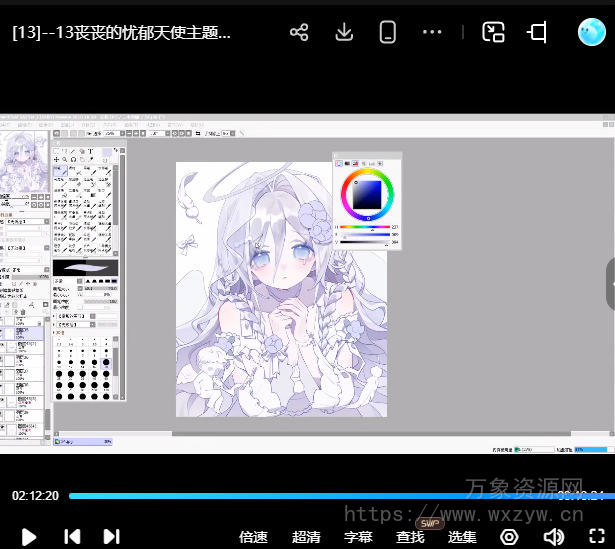Viewport: 615px width, 549px height.
Task: Click the circular target icon beside 选集
Action: coord(509,537)
